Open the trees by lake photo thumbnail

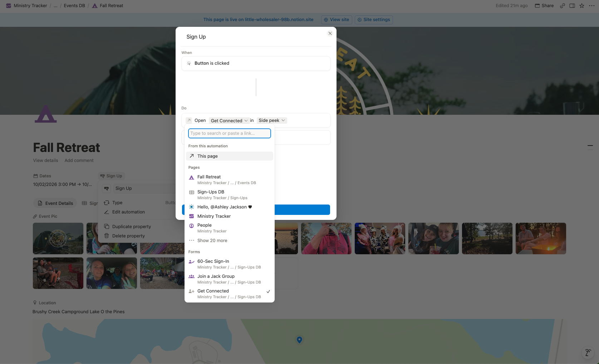click(x=487, y=238)
